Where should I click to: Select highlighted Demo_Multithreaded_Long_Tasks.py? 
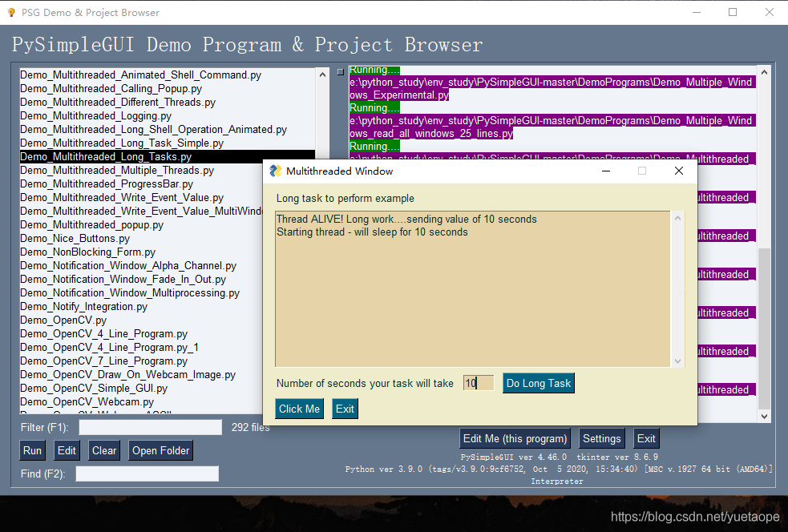[x=167, y=157]
